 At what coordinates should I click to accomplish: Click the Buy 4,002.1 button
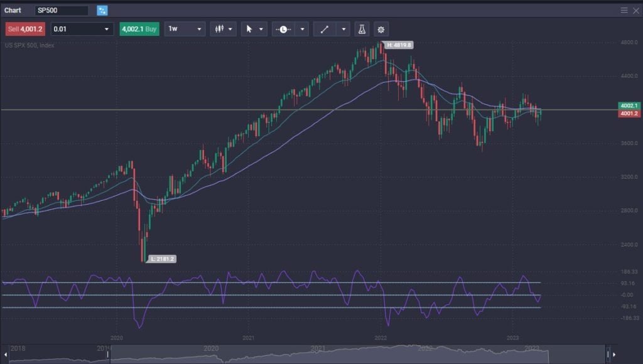pyautogui.click(x=139, y=28)
